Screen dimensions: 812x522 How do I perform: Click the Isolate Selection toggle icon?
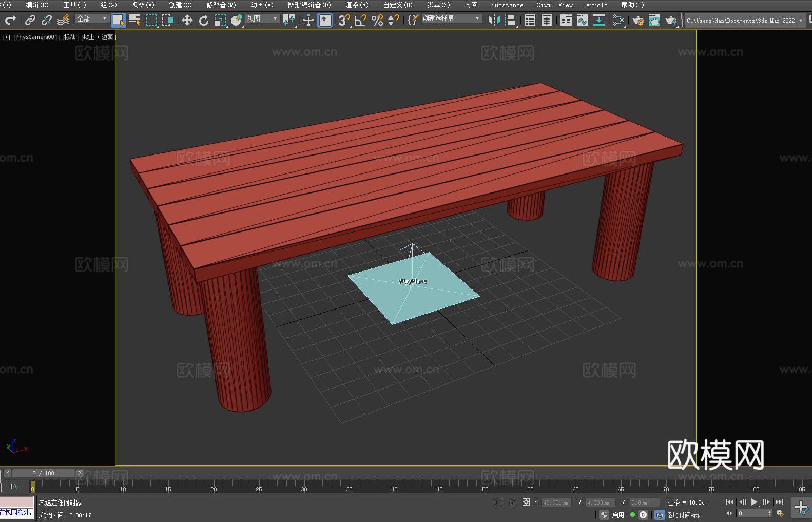(x=498, y=502)
